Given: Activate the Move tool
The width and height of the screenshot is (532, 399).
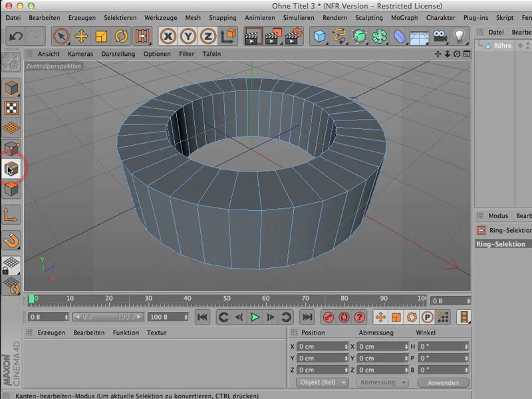Looking at the screenshot, I should click(x=81, y=36).
